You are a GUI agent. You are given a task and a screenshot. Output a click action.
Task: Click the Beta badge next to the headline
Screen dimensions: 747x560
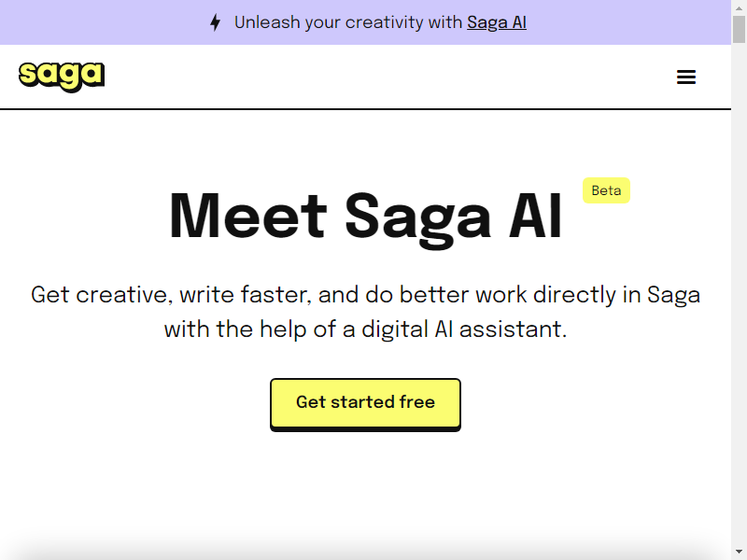pyautogui.click(x=605, y=189)
